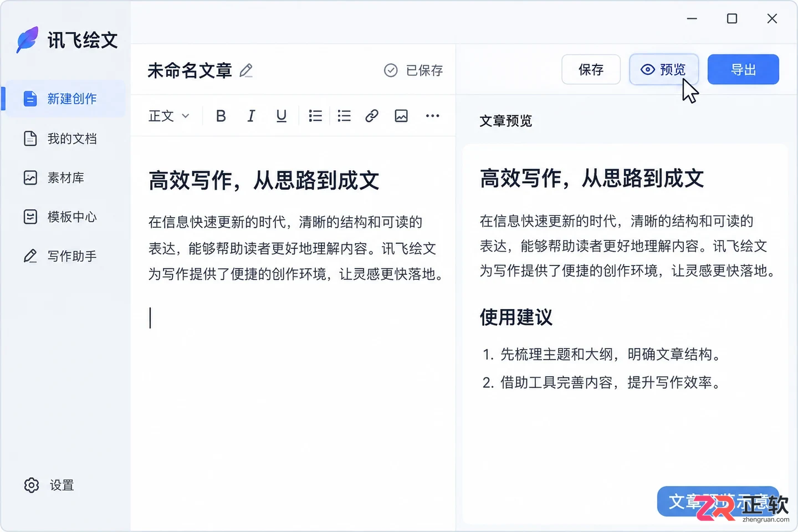The width and height of the screenshot is (798, 532).
Task: Click the pencil icon to rename 未命名文章
Action: point(246,70)
